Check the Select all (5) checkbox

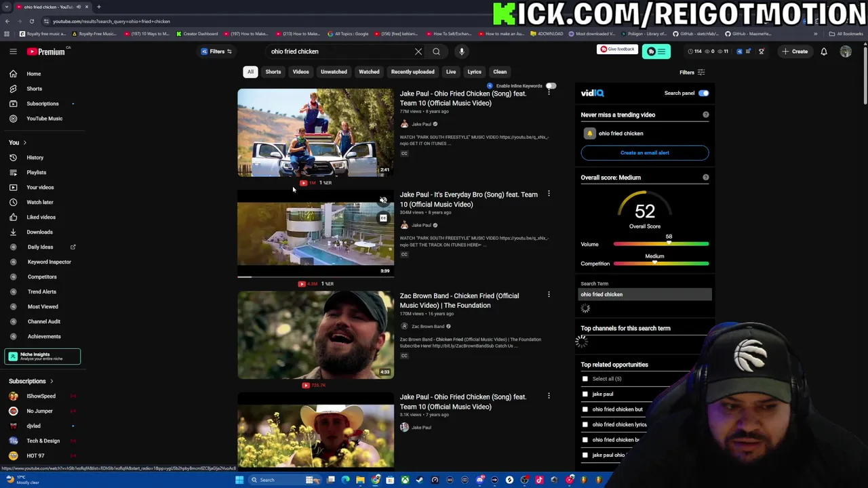tap(585, 379)
